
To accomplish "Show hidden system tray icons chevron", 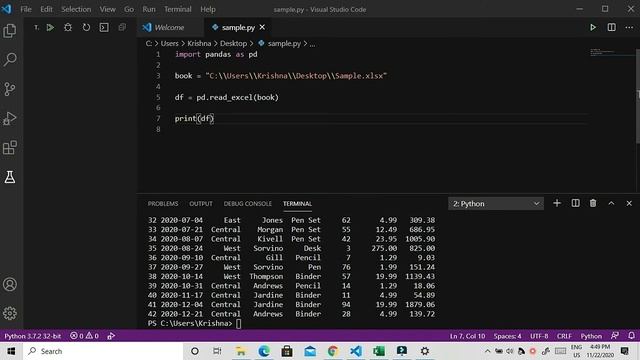I will pos(487,351).
